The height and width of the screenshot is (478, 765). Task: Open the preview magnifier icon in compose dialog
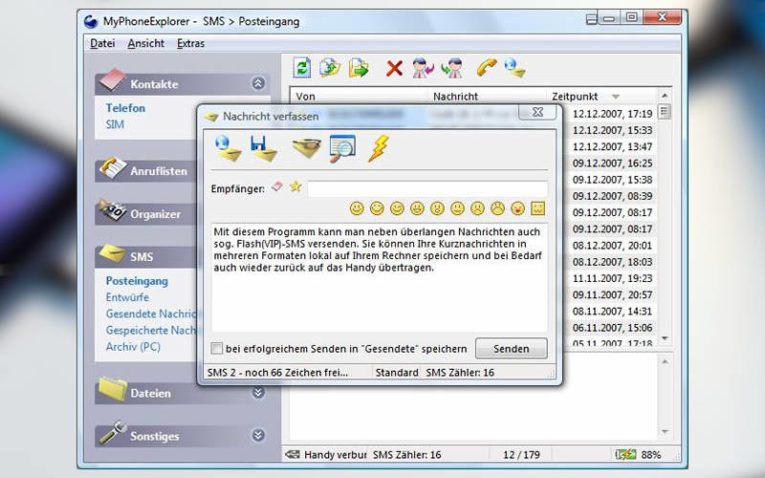(342, 148)
